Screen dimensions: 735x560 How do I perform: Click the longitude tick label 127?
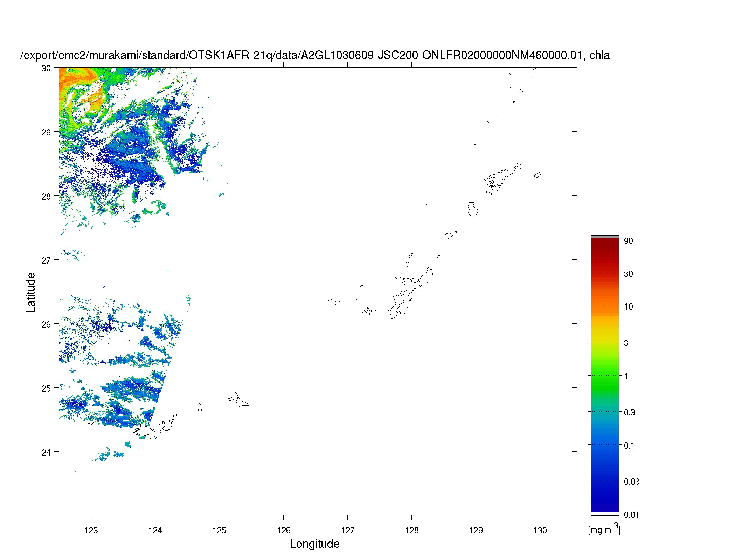(348, 531)
